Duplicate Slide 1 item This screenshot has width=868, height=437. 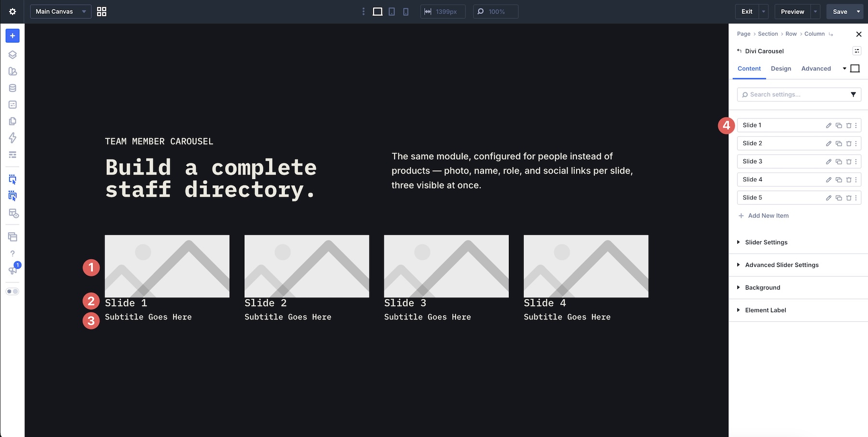pos(839,125)
